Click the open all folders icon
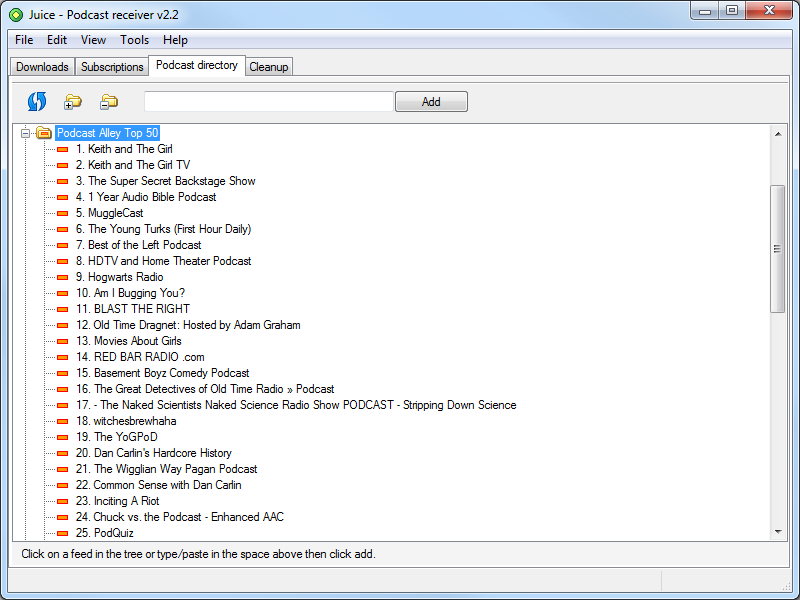 (73, 101)
